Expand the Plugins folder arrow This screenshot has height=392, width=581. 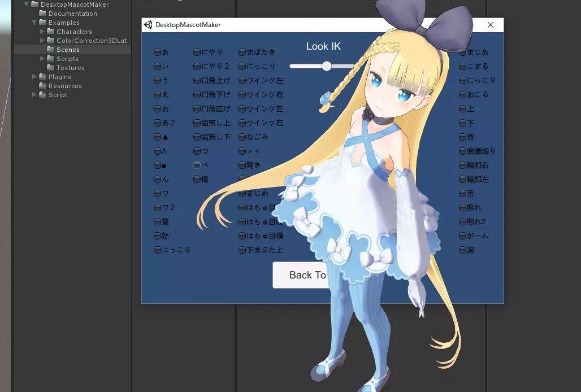[x=34, y=77]
